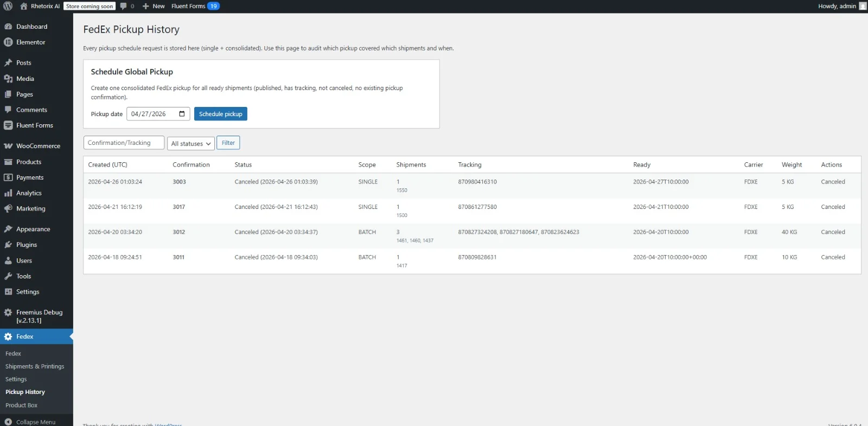Click the Tracking column header

pos(470,164)
